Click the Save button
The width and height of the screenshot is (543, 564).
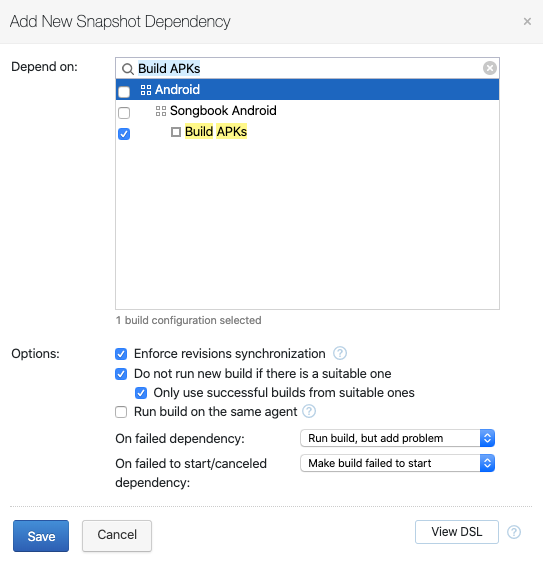point(41,536)
